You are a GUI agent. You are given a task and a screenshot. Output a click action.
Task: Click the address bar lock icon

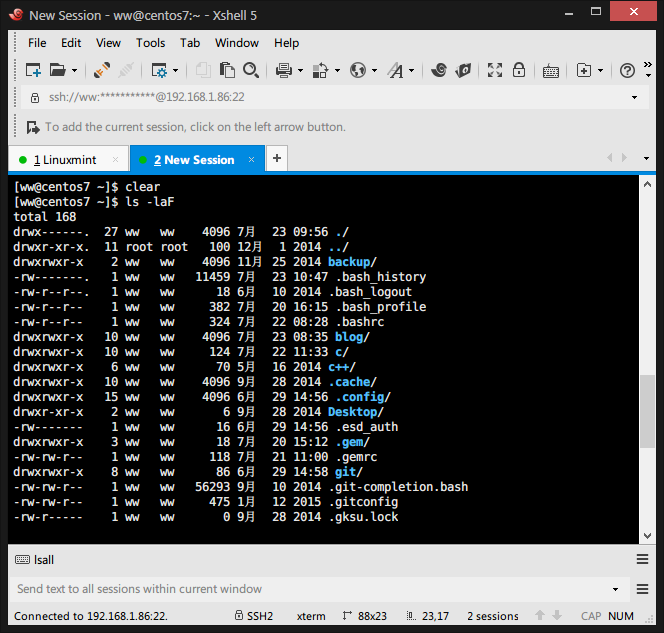pyautogui.click(x=35, y=97)
